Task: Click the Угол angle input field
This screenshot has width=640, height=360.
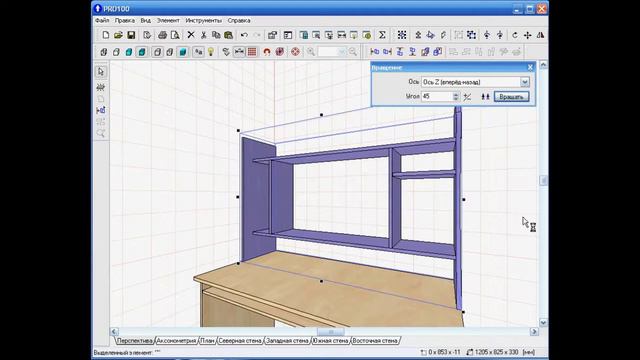Action: pos(437,97)
